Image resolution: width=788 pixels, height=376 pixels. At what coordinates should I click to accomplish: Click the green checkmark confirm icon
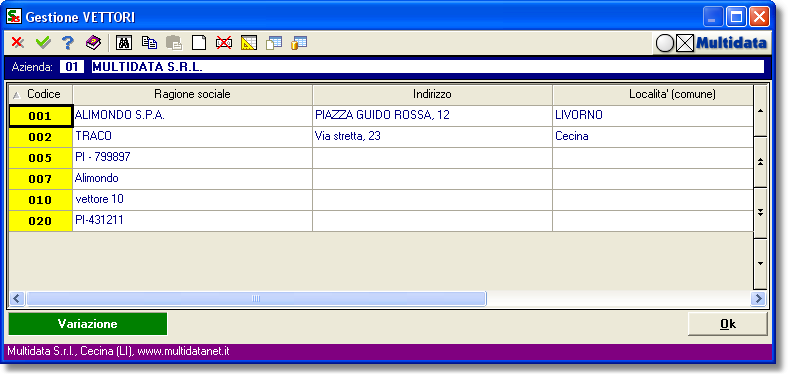click(43, 43)
